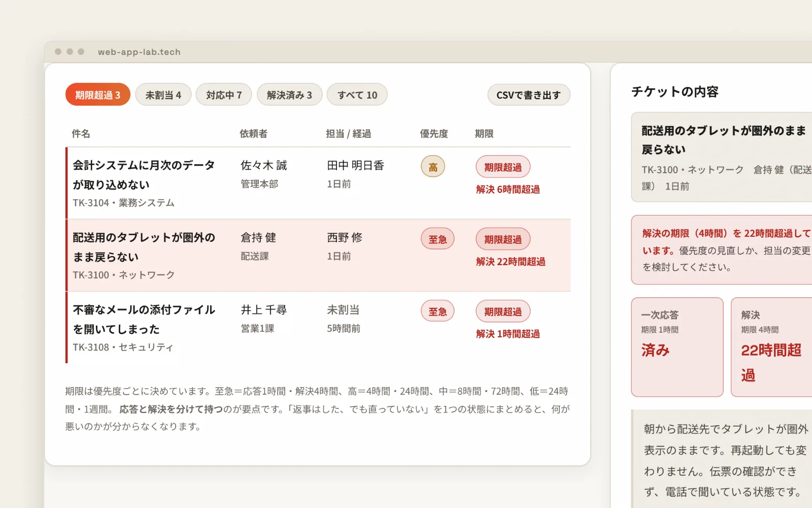
Task: Click the チケットの内容 heading
Action: point(675,91)
